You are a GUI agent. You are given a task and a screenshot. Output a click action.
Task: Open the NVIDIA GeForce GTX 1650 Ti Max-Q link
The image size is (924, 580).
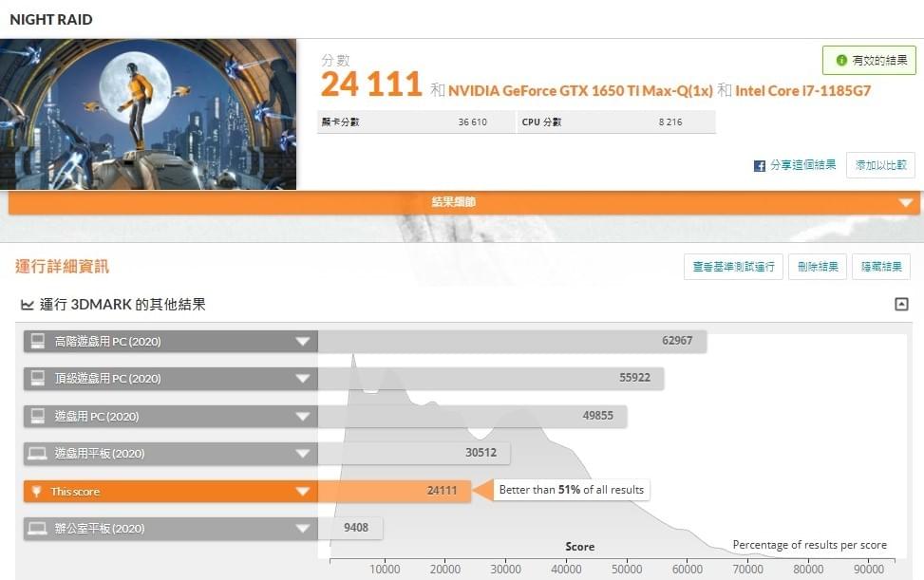(580, 91)
